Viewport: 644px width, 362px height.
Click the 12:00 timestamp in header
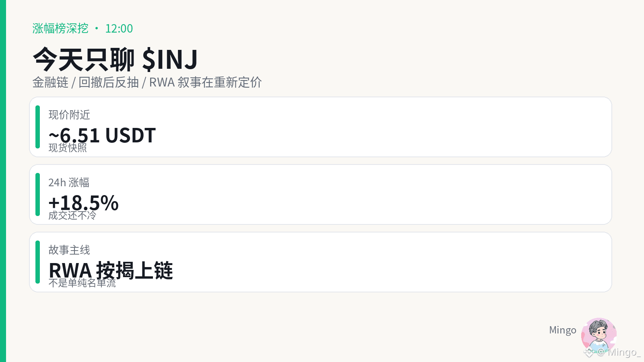coord(119,29)
